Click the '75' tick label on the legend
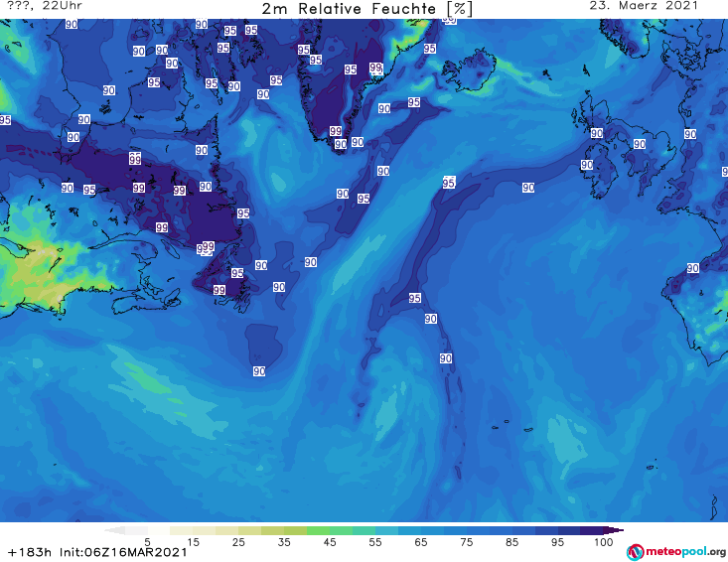Screen dimensions: 728x562 pyautogui.click(x=466, y=542)
